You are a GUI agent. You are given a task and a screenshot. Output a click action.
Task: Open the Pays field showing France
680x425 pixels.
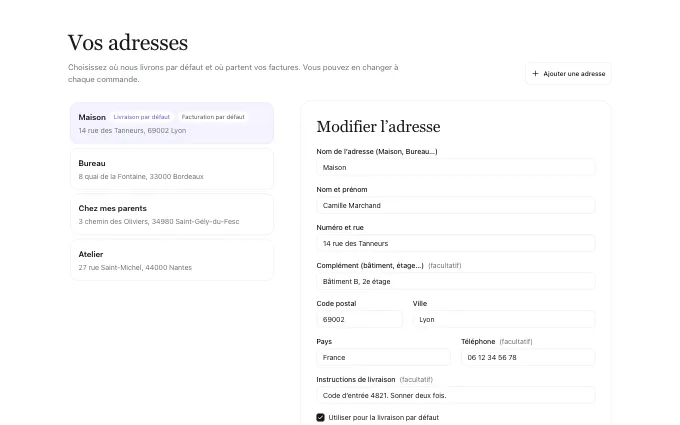point(383,357)
